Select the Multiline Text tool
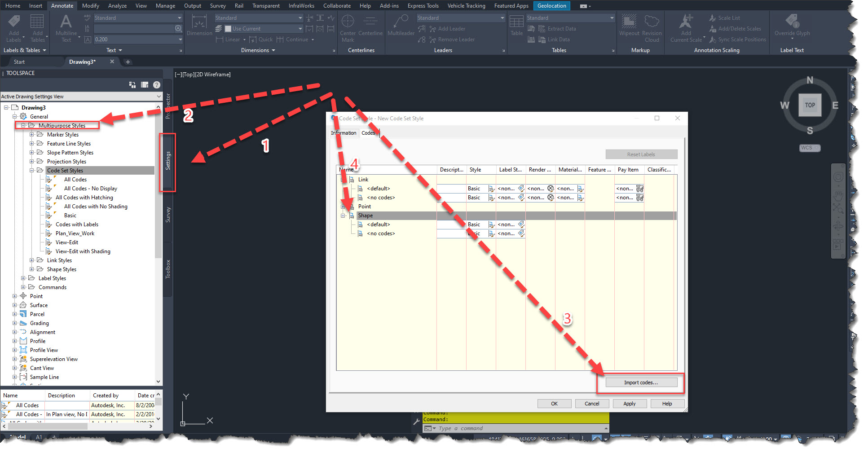Image resolution: width=868 pixels, height=453 pixels. point(66,27)
